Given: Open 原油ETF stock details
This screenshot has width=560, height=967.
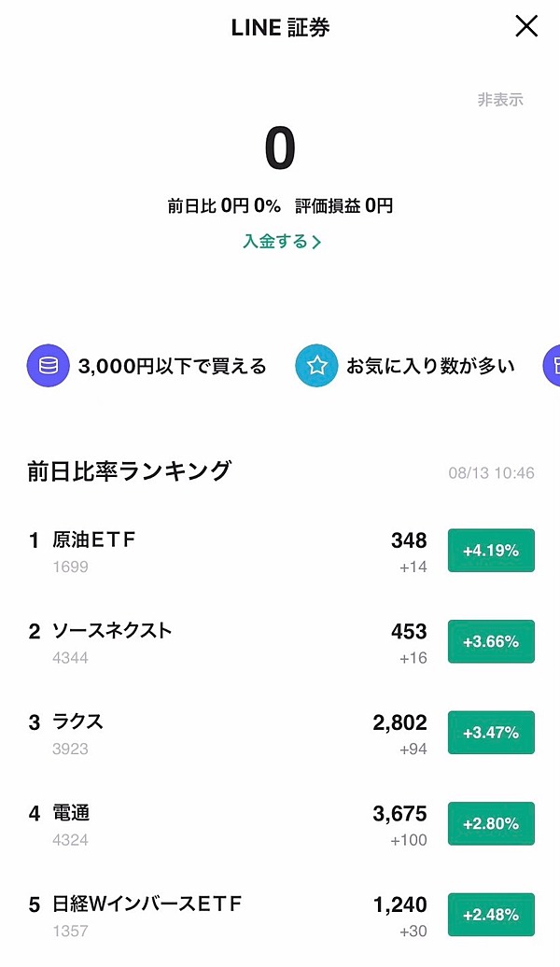Looking at the screenshot, I should (x=95, y=540).
